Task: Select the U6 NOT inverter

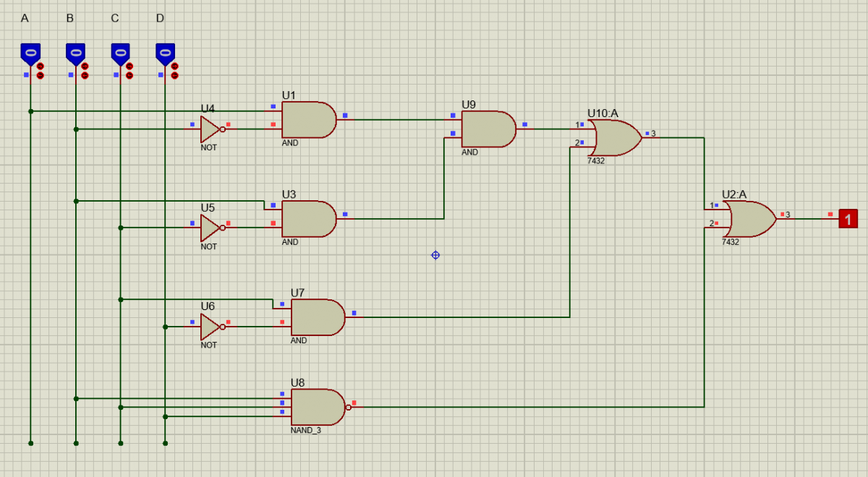Action: tap(210, 327)
